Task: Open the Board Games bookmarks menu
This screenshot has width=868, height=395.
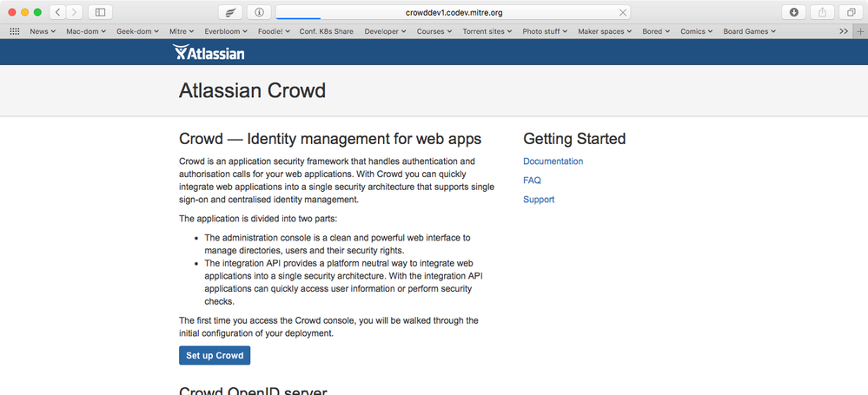Action: coord(750,31)
